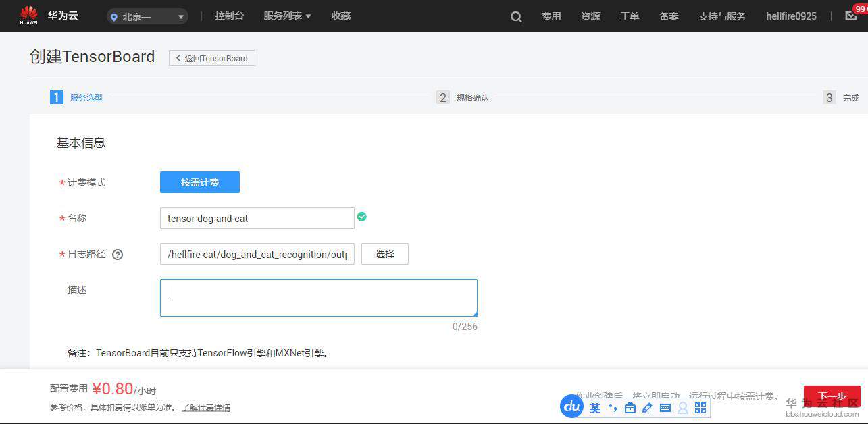868x424 pixels.
Task: Open the 资源 menu
Action: pyautogui.click(x=590, y=16)
